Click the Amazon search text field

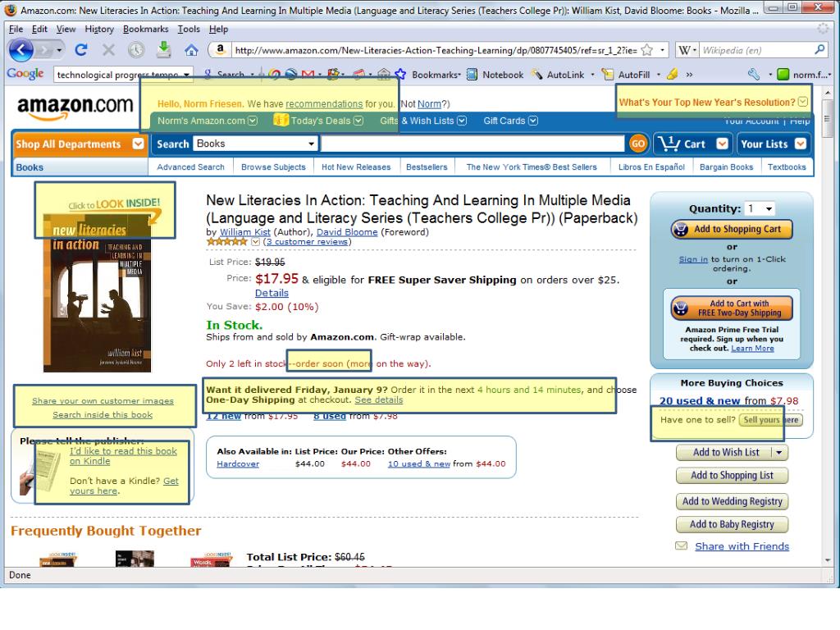click(472, 144)
